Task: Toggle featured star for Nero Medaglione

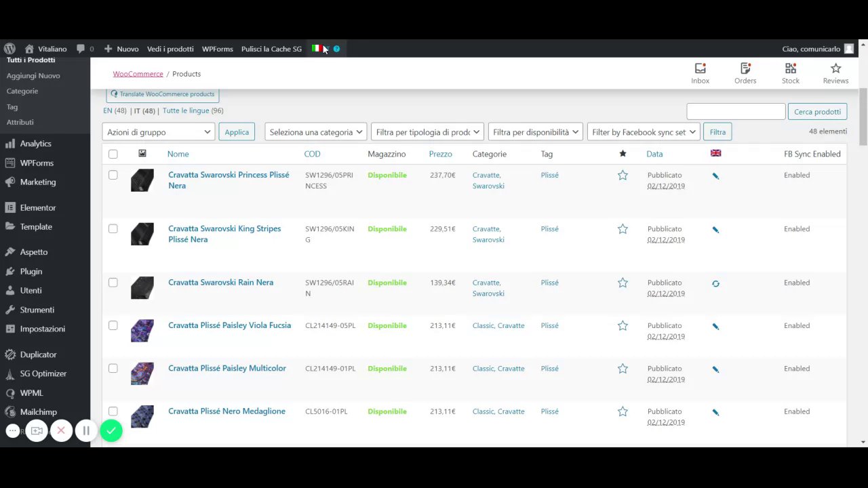Action: tap(623, 411)
